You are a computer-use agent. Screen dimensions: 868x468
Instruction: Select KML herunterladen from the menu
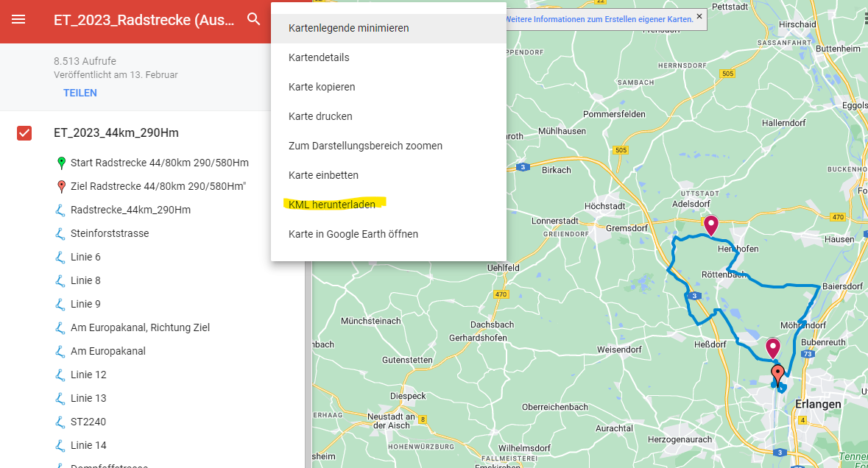[x=332, y=205]
